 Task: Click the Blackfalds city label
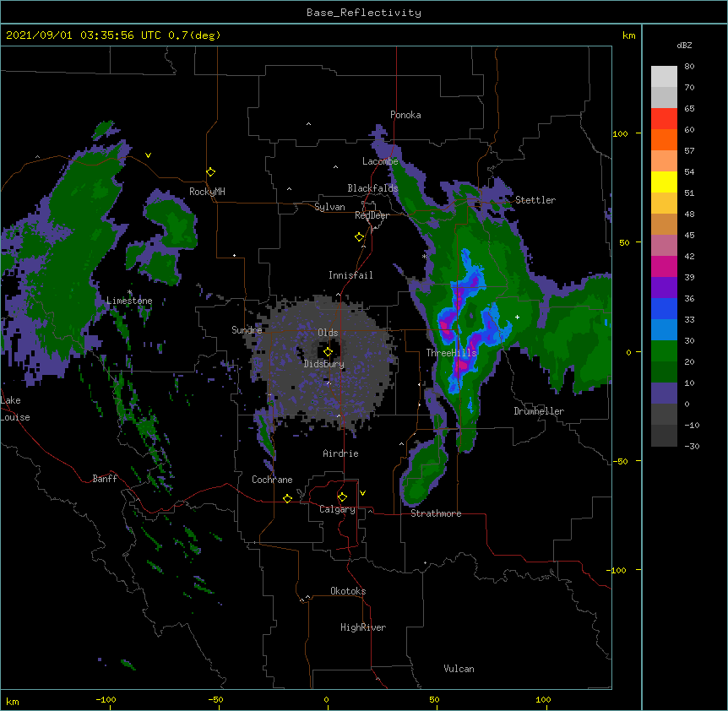pos(372,188)
